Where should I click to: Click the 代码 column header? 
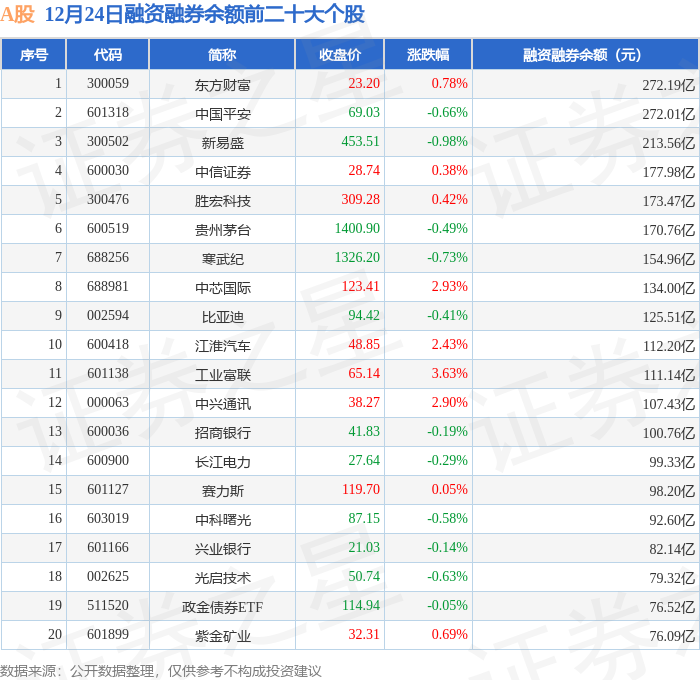tap(108, 55)
